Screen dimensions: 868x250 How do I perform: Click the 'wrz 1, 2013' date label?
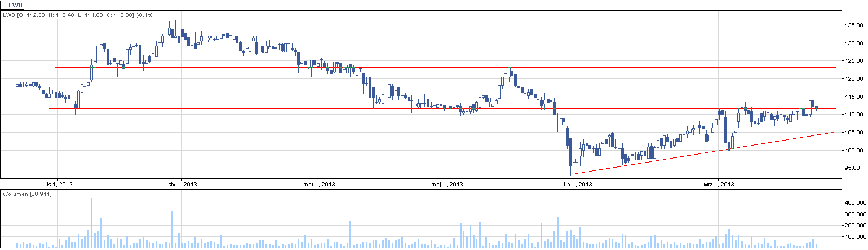pyautogui.click(x=718, y=184)
